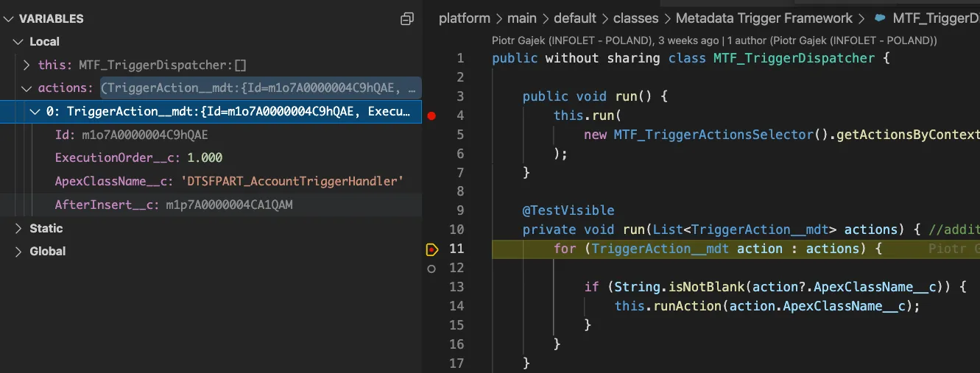Image resolution: width=980 pixels, height=373 pixels.
Task: Click line number 17 in the gutter
Action: click(456, 363)
